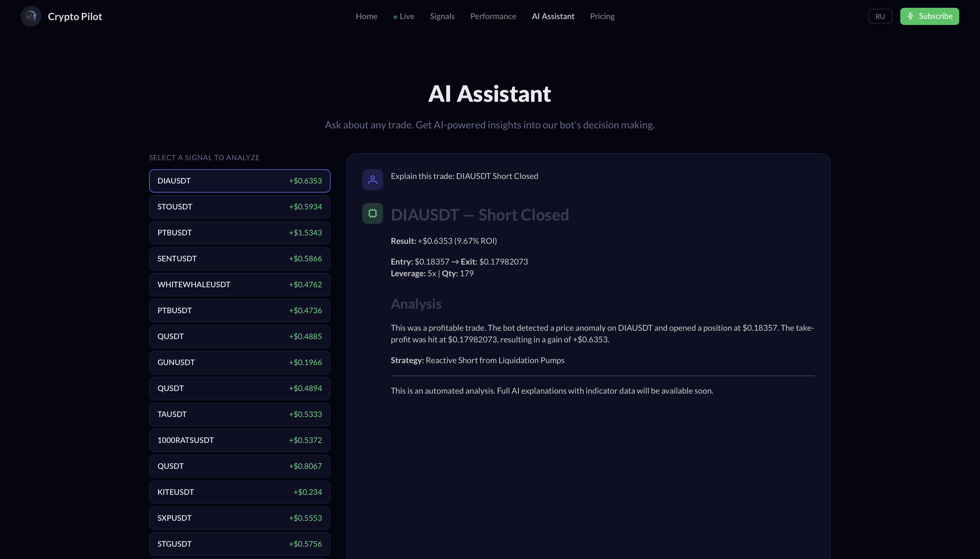This screenshot has width=980, height=559.
Task: Click the Subscribe button
Action: [929, 16]
